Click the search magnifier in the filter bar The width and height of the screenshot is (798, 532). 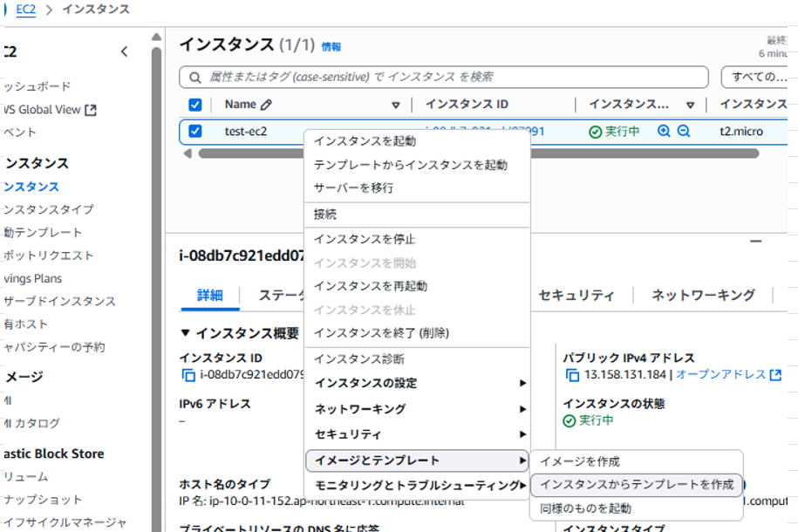tap(194, 77)
